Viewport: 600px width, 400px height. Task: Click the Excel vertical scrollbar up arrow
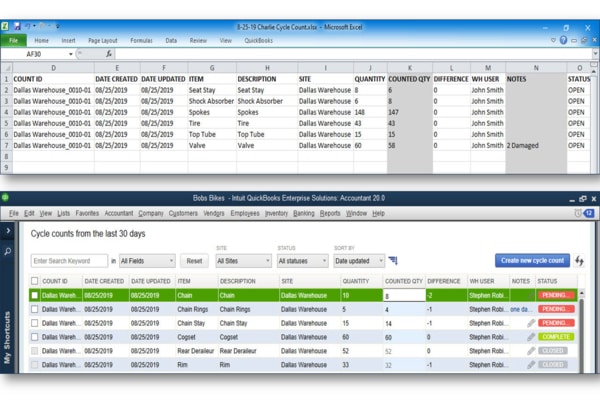595,70
